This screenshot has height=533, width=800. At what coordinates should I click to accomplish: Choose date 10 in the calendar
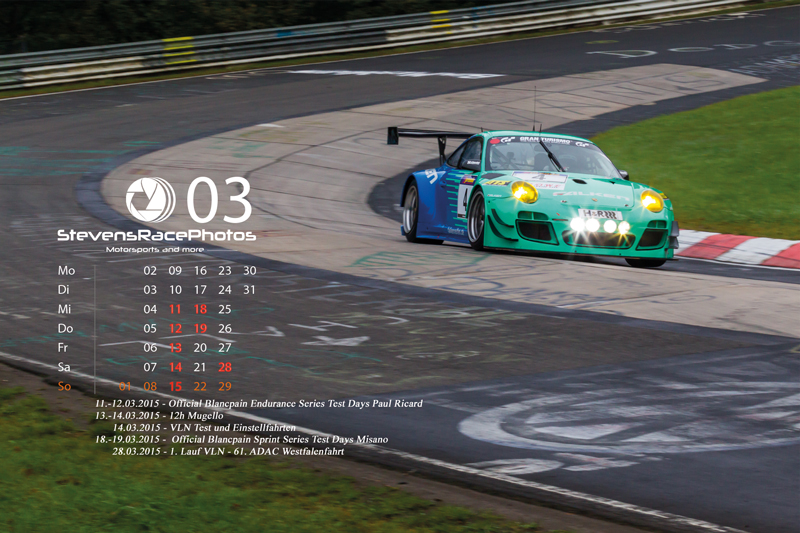[175, 290]
